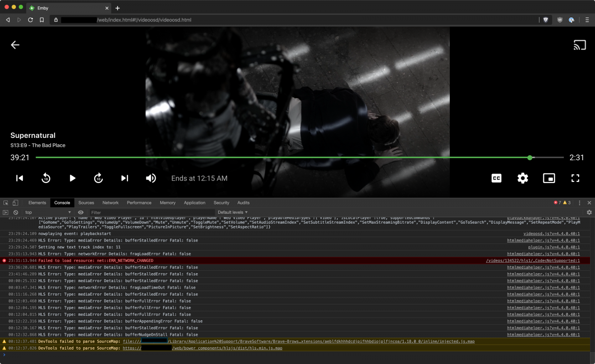The image size is (595, 364).
Task: Click the ERR_NETWORK_CHANGED error message
Action: click(x=96, y=260)
